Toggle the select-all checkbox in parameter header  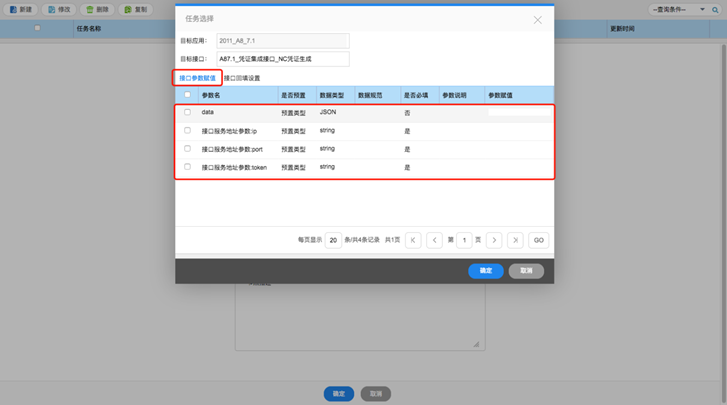click(187, 95)
